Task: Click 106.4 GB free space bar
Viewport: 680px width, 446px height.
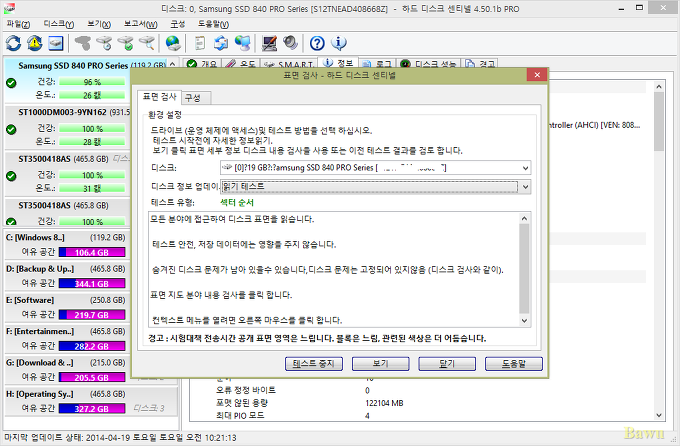Action: coord(92,253)
